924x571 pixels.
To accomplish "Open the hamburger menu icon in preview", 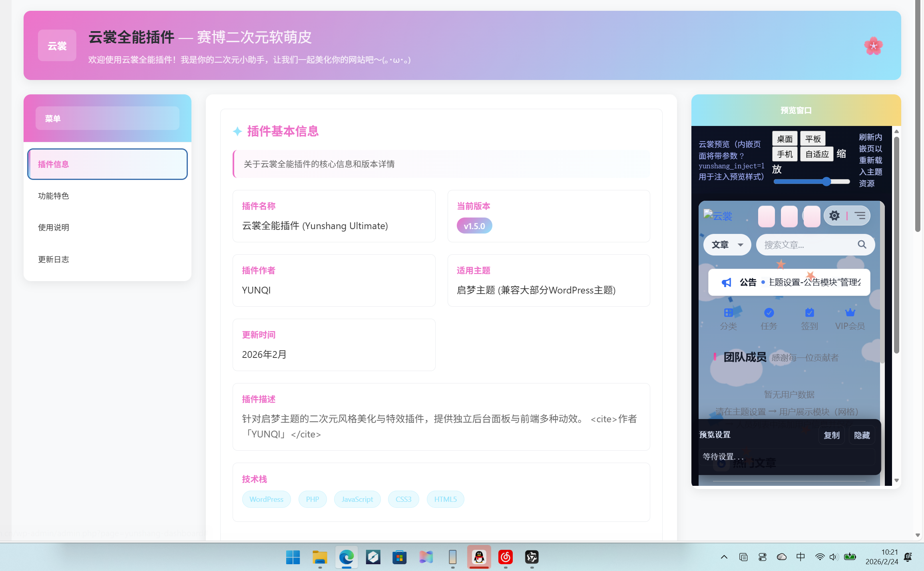I will (860, 216).
